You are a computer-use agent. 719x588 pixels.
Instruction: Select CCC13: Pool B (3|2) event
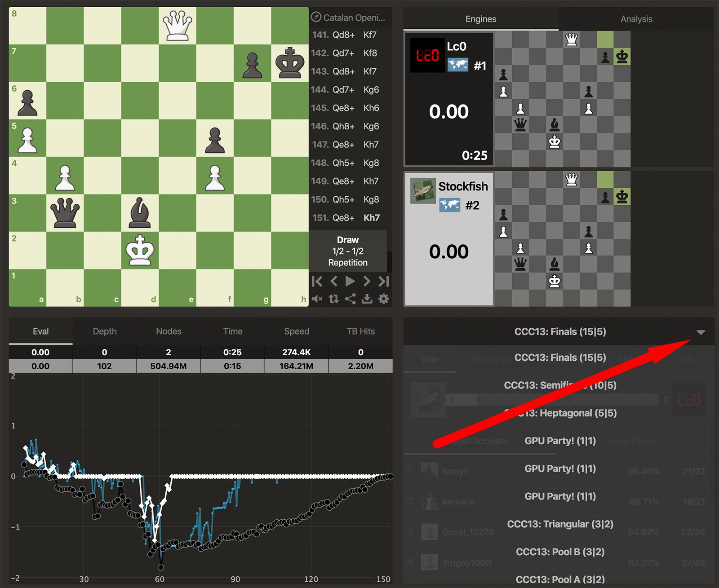(x=560, y=552)
